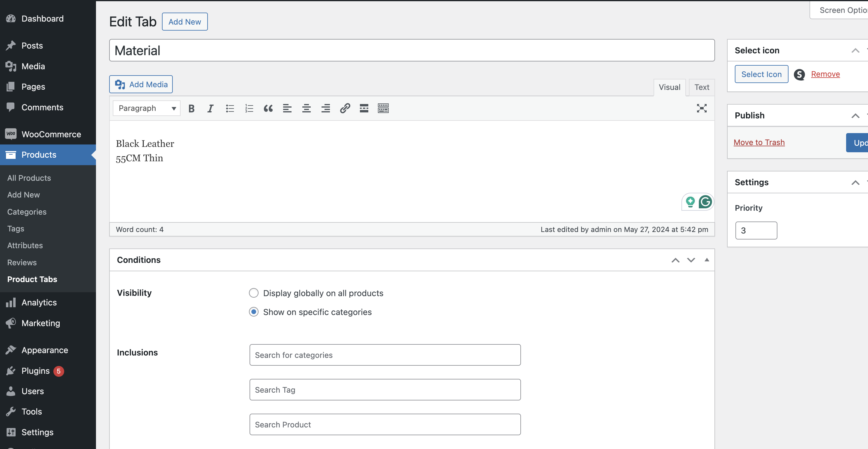The image size is (868, 449).
Task: Open Screen Options dropdown
Action: [839, 10]
